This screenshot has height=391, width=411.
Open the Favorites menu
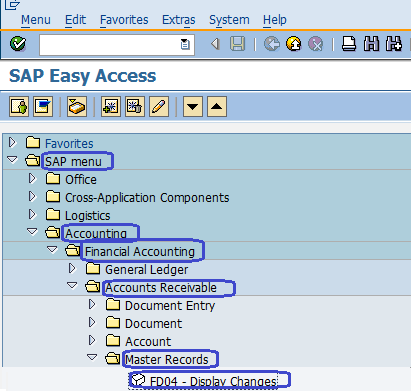point(124,20)
